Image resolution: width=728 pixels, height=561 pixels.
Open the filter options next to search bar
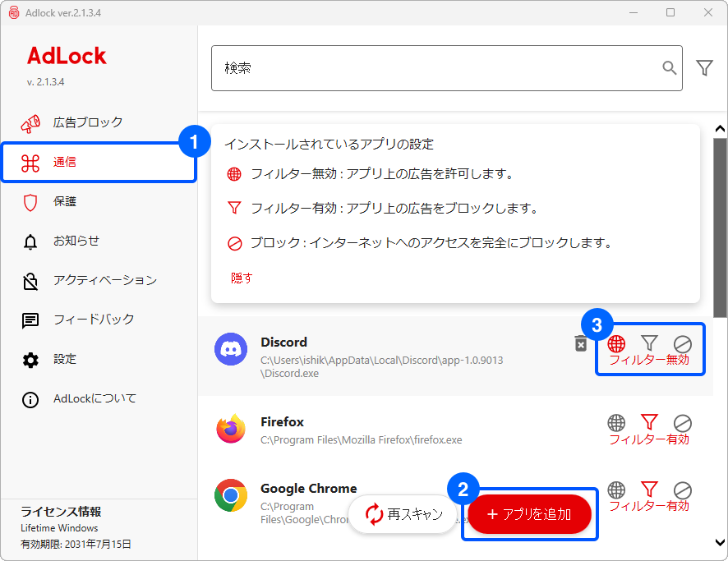click(x=705, y=68)
